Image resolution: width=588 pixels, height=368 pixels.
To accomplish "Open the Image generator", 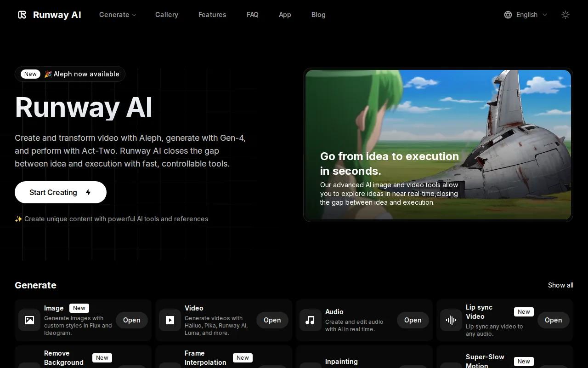I will (x=131, y=320).
